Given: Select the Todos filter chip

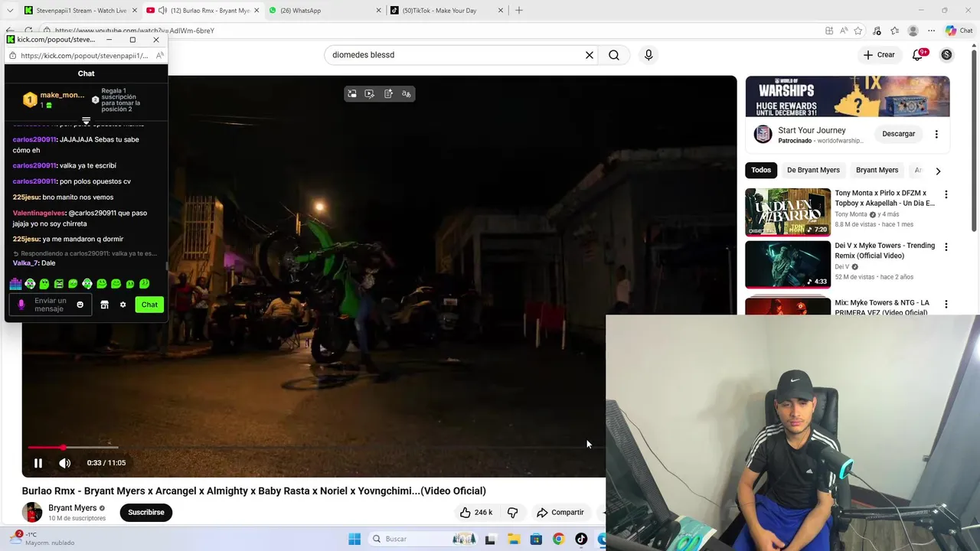Looking at the screenshot, I should coord(761,170).
